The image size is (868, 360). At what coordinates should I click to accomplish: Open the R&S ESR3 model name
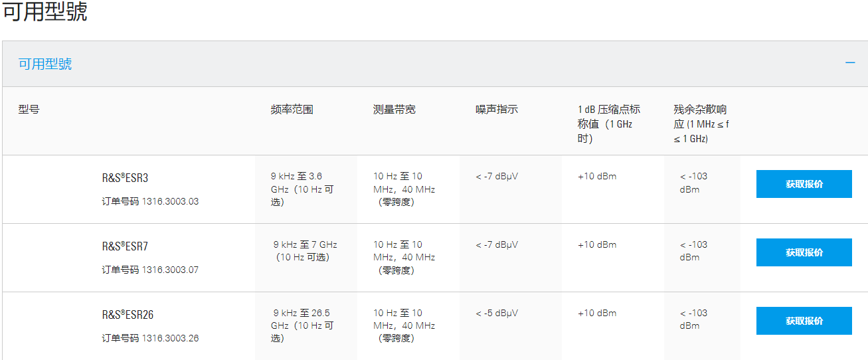124,178
